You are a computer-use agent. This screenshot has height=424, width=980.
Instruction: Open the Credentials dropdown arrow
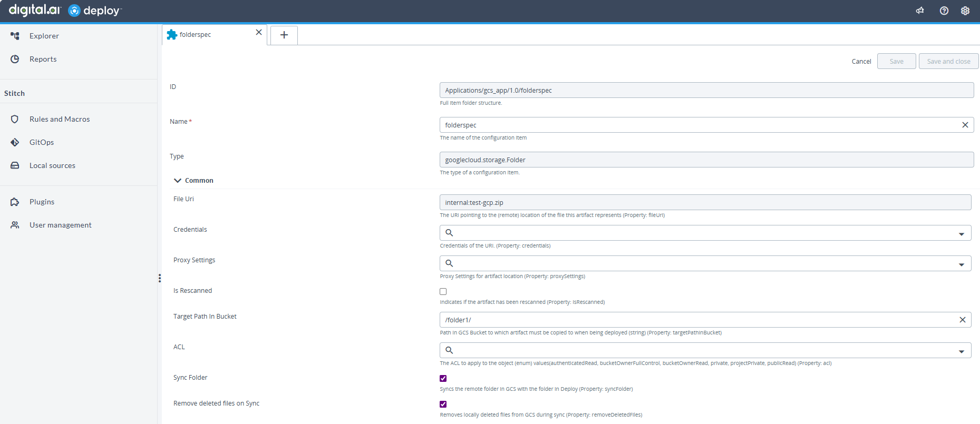[962, 233]
